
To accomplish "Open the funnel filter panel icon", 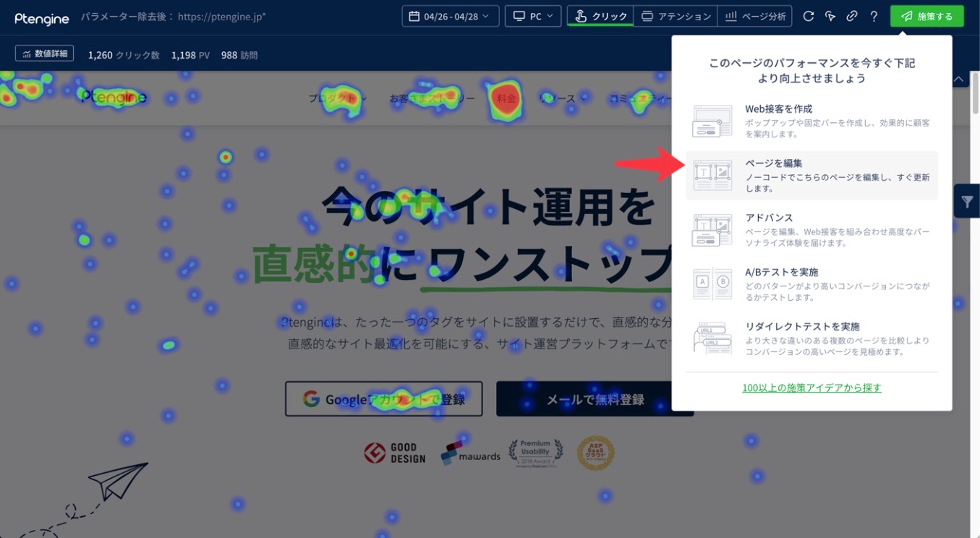I will pos(967,201).
